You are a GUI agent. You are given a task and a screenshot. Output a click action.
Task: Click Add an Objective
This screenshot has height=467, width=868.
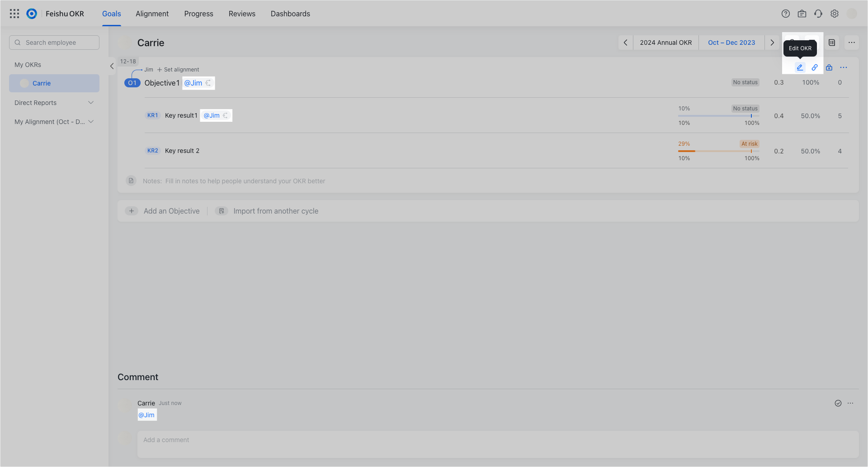pyautogui.click(x=171, y=211)
